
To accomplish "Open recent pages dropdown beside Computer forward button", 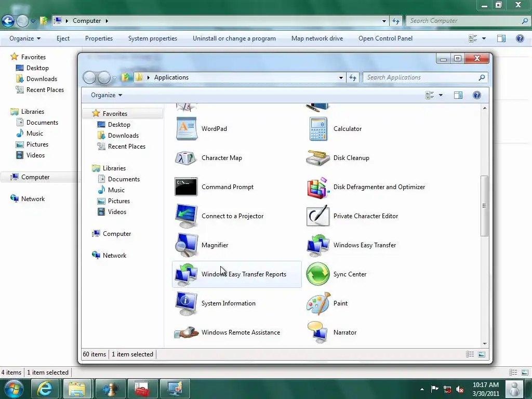I will coord(33,21).
